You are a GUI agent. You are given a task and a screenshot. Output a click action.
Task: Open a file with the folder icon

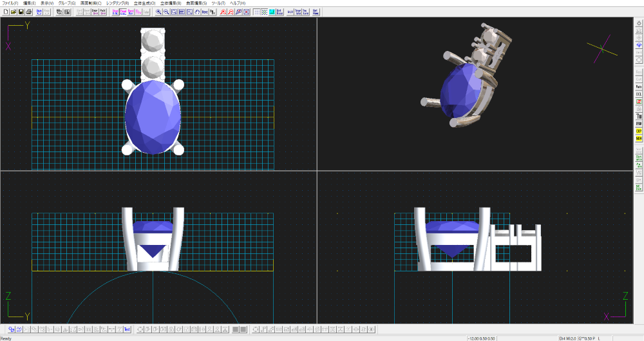coord(13,12)
